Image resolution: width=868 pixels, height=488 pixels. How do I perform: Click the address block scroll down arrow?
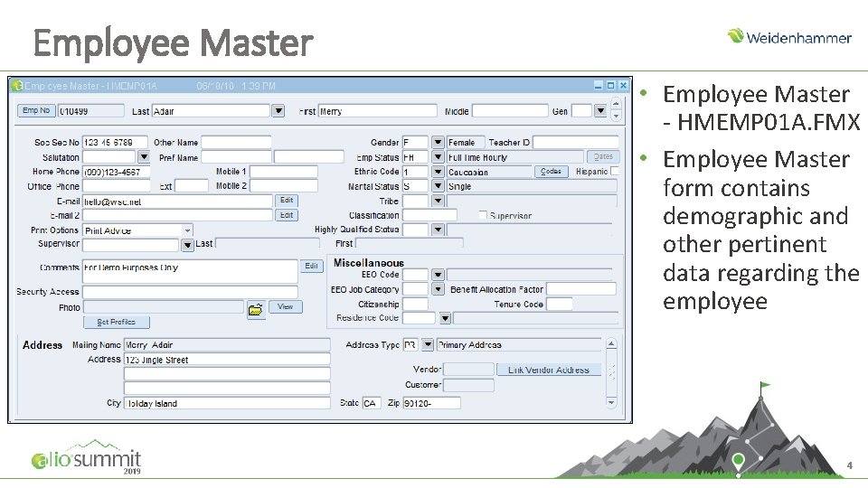click(x=611, y=402)
